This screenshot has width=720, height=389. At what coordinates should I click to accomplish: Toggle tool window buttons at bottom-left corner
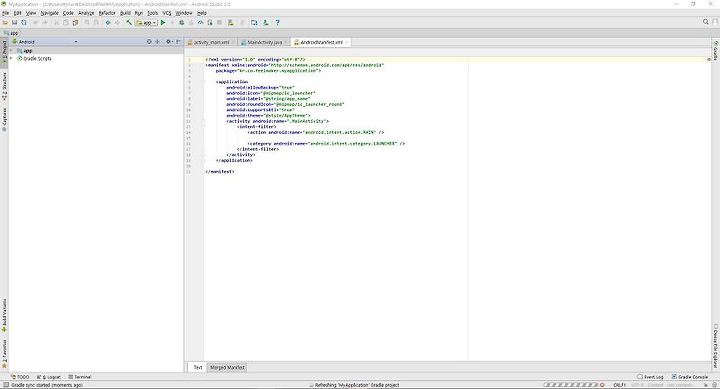click(6, 385)
